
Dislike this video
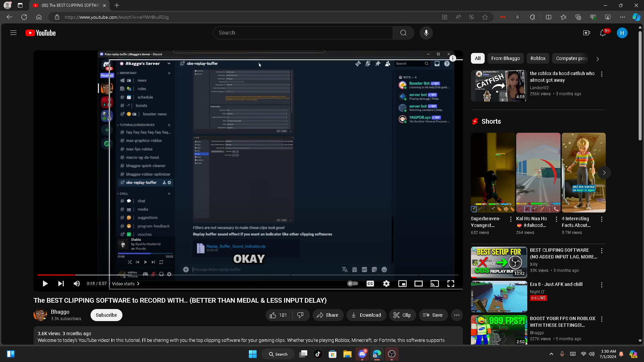coord(301,315)
